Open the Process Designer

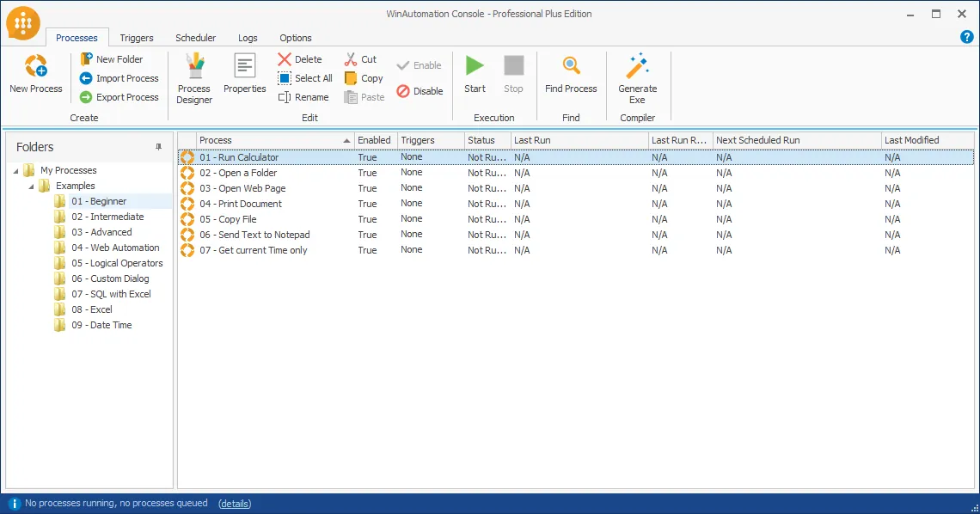(x=194, y=79)
